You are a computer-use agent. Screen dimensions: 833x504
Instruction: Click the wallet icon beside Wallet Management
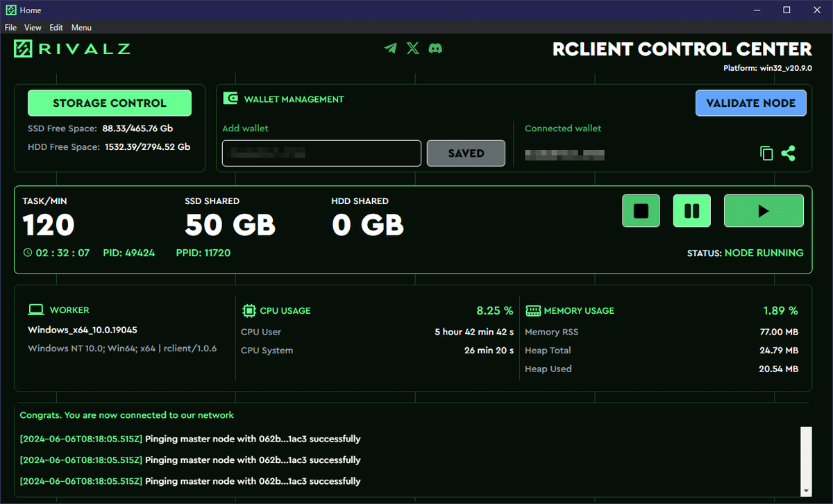pyautogui.click(x=230, y=99)
